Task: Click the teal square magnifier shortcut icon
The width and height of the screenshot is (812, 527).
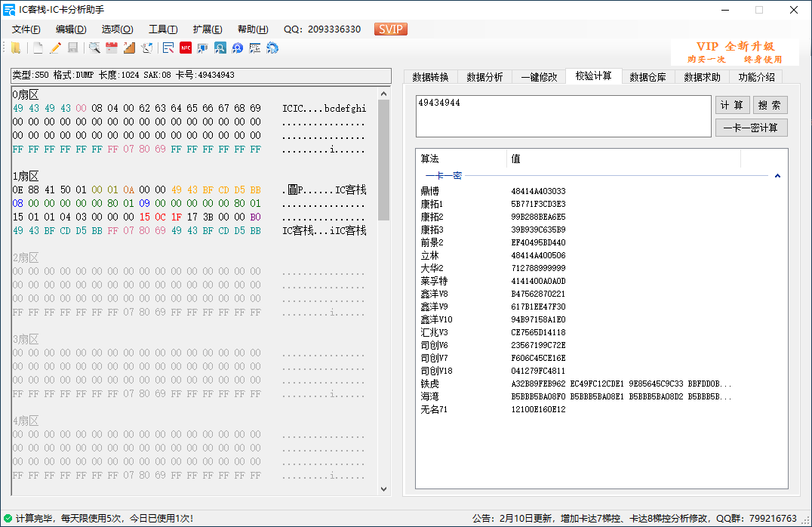Action: 220,48
